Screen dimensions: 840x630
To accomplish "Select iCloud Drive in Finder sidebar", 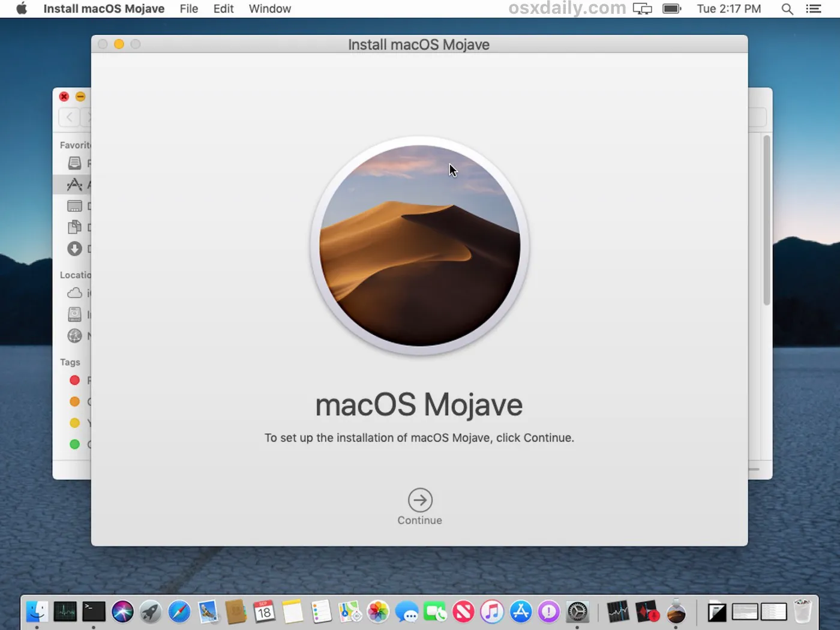I will tap(75, 293).
